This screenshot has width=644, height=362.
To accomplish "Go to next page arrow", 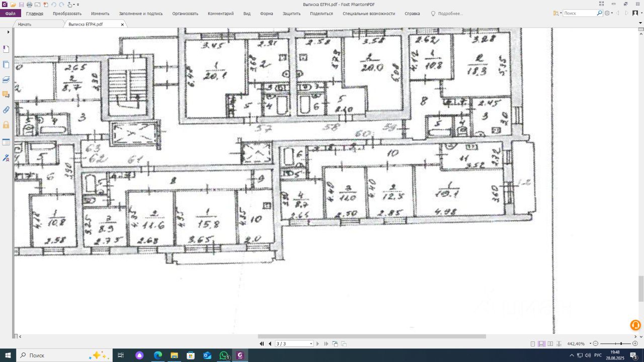I will (317, 344).
